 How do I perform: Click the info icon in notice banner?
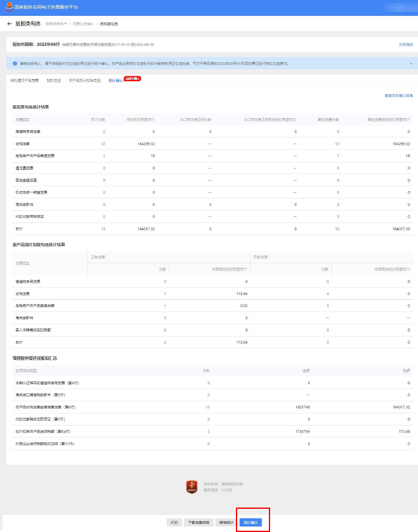click(15, 63)
